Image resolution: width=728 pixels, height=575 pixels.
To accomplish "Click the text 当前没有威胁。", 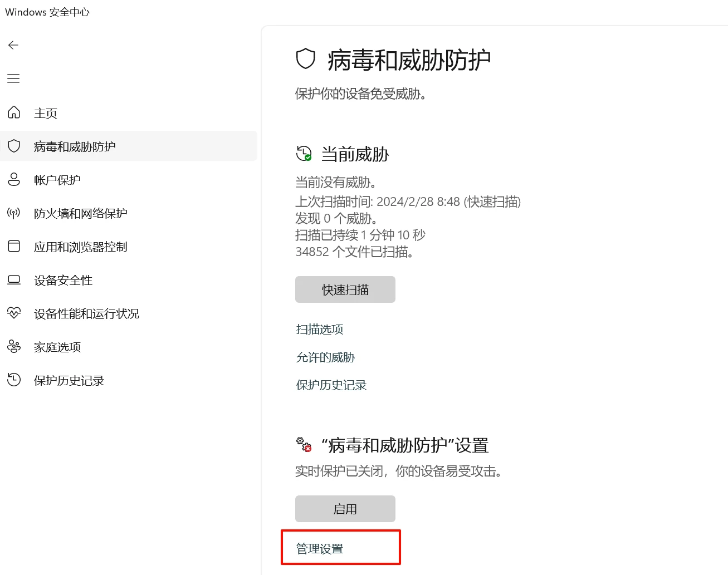I will tap(336, 182).
